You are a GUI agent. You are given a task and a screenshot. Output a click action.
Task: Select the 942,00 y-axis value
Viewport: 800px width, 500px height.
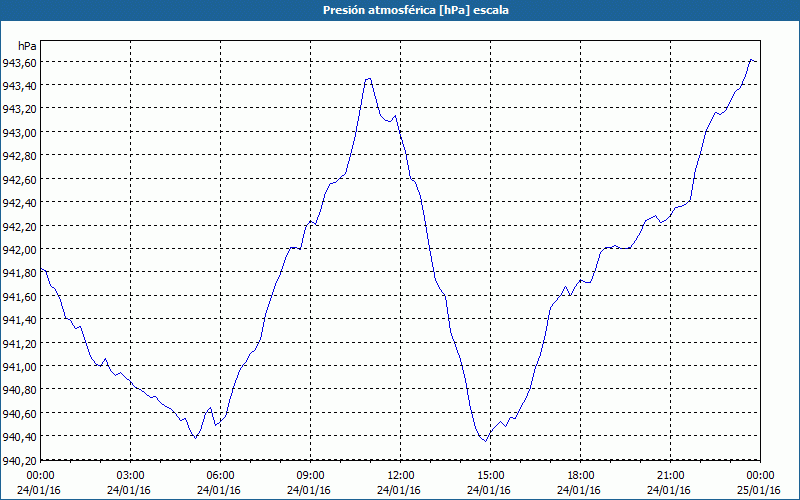[x=19, y=249]
